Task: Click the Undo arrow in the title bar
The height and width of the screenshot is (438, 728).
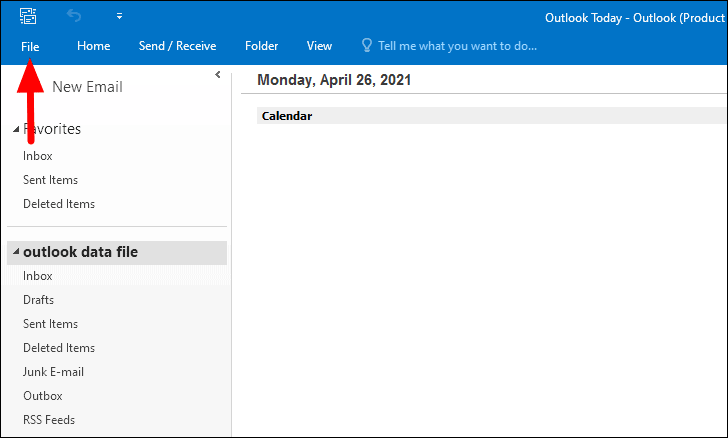Action: [x=73, y=16]
